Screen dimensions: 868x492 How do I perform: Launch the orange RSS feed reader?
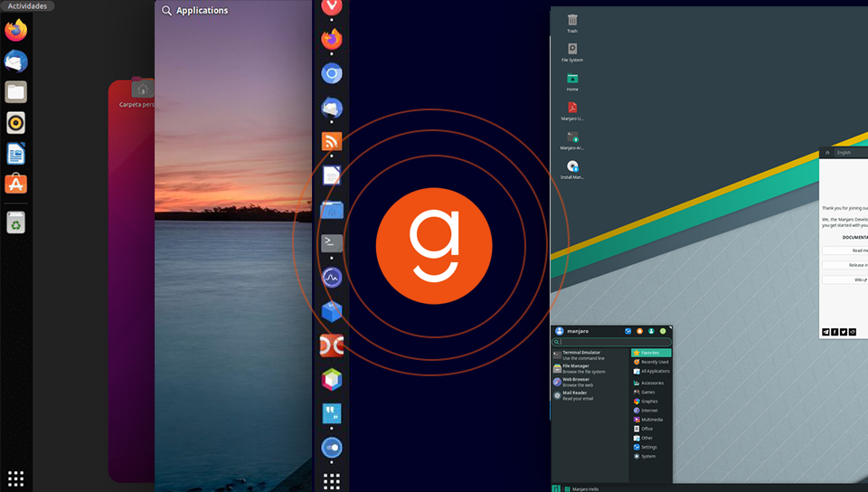(x=332, y=142)
